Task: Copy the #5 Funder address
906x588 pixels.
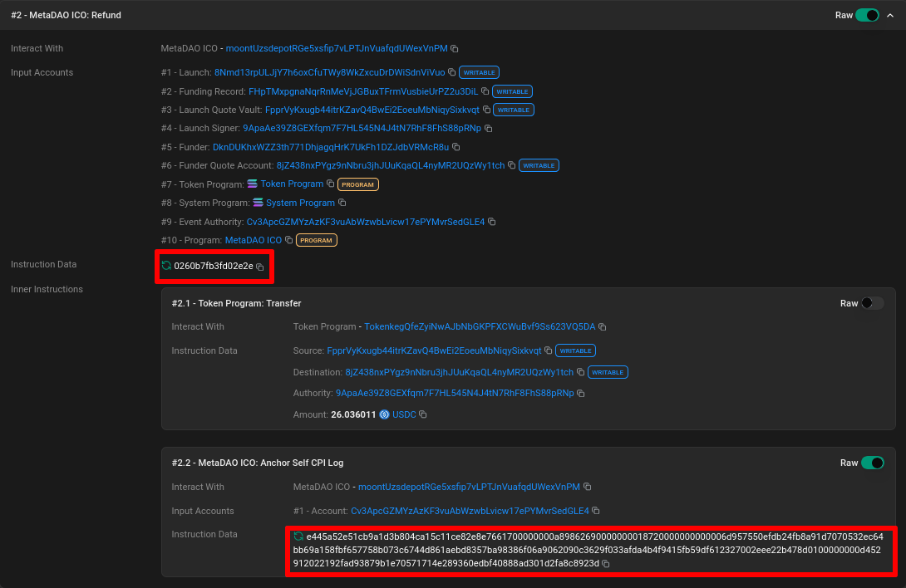Action: coord(455,147)
